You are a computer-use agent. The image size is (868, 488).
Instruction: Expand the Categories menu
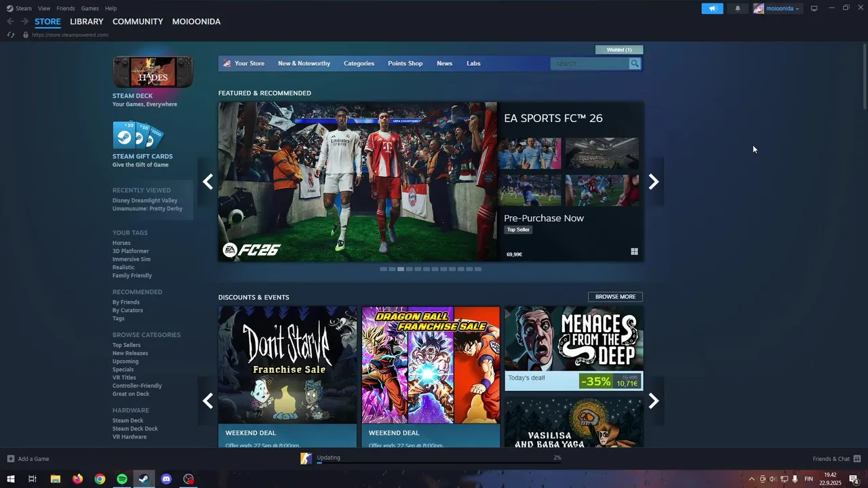coord(359,64)
